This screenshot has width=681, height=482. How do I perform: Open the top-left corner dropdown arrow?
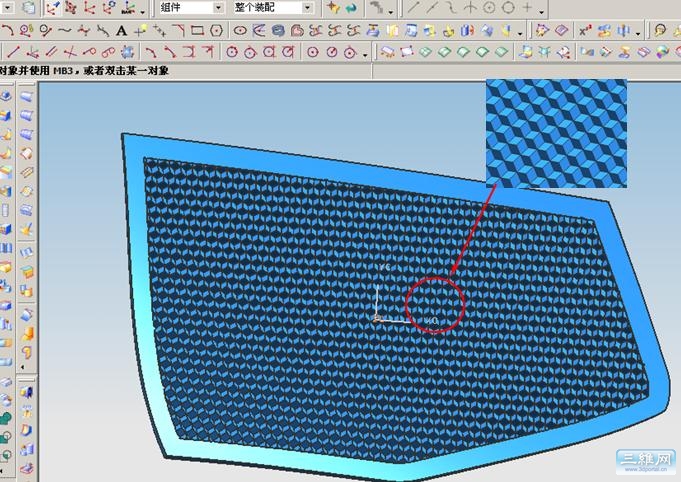point(7,7)
